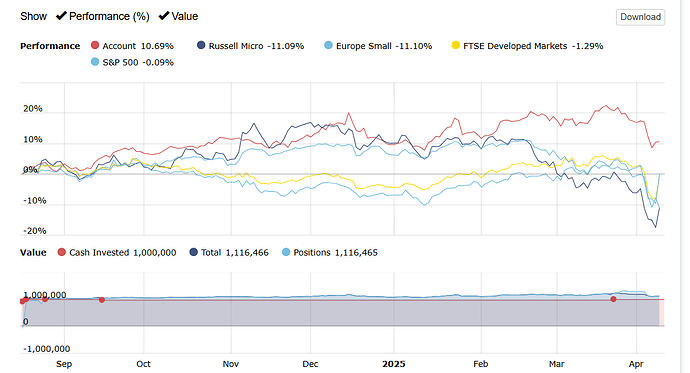This screenshot has width=690, height=373.
Task: Toggle the Cash Invested red legend dot
Action: 62,252
